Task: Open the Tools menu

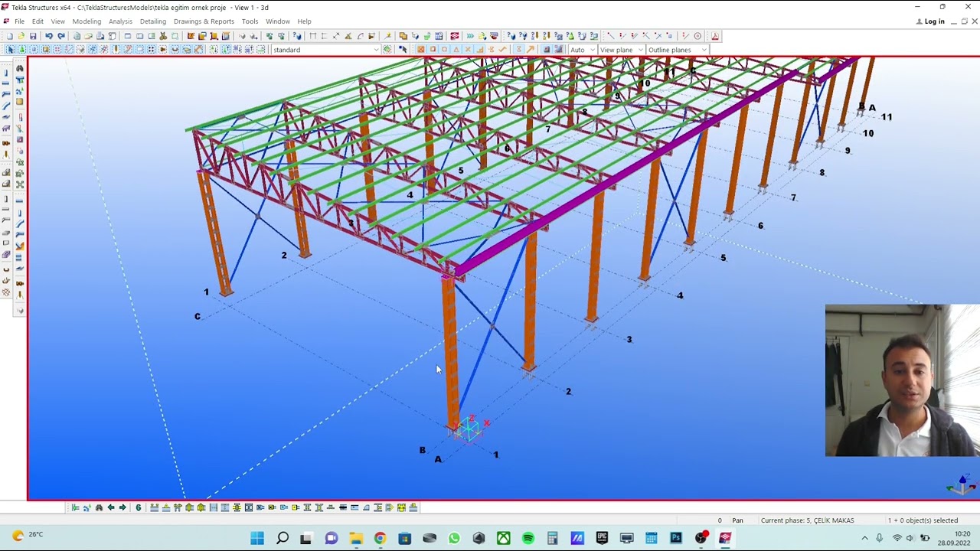Action: coord(250,21)
